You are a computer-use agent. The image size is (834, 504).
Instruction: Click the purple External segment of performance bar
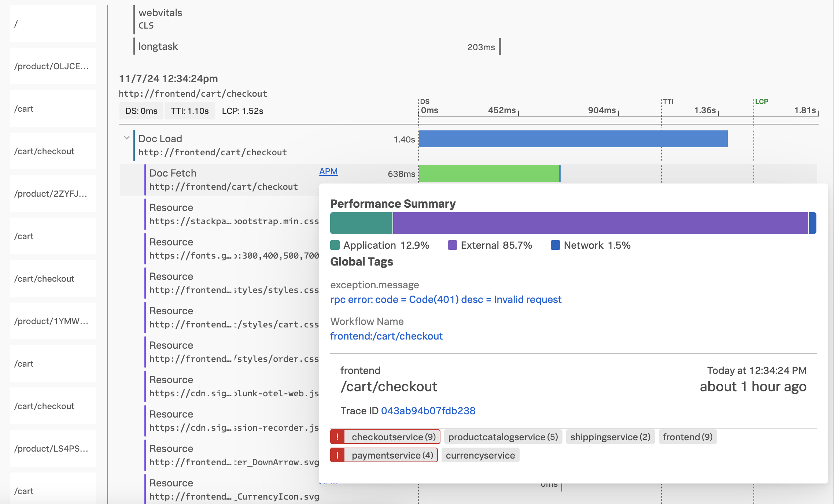tap(600, 223)
